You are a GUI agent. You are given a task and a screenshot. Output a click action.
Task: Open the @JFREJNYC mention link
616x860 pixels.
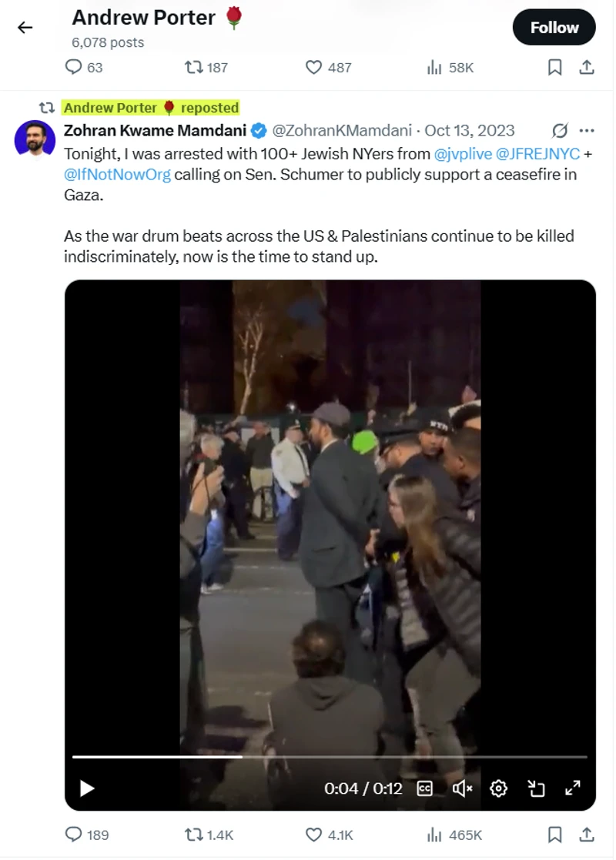pos(537,154)
